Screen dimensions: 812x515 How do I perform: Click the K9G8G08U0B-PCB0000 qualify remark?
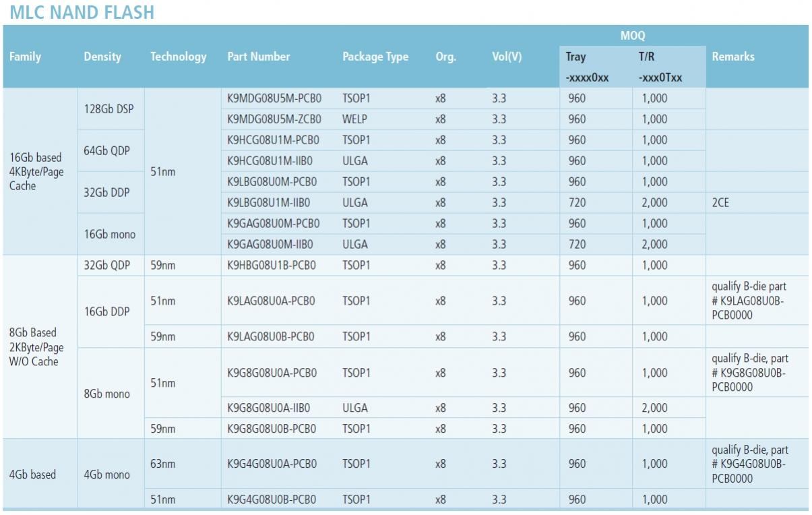point(750,373)
